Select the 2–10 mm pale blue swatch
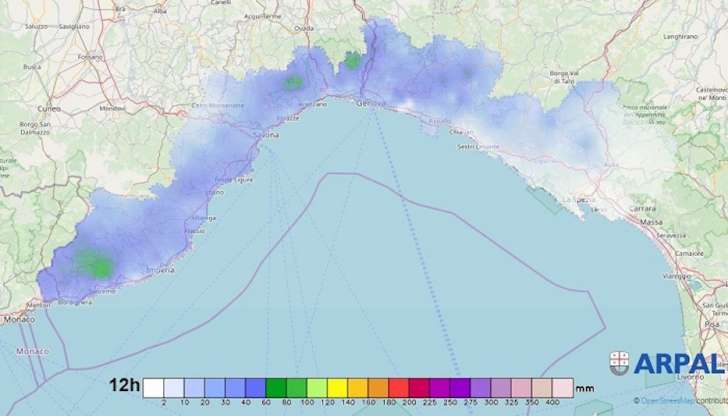 [x=174, y=388]
